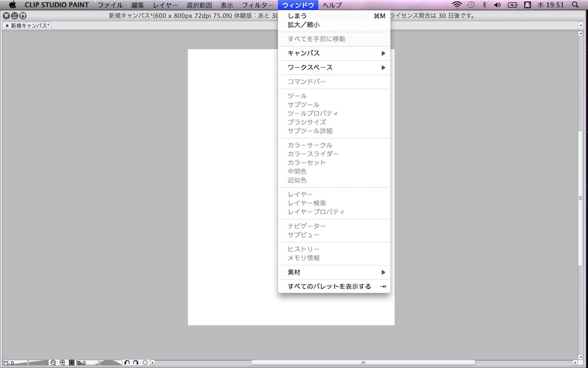Screen dimensions: 588x368
Task: Choose 拡大／縮小 from the Window menu
Action: pyautogui.click(x=334, y=25)
